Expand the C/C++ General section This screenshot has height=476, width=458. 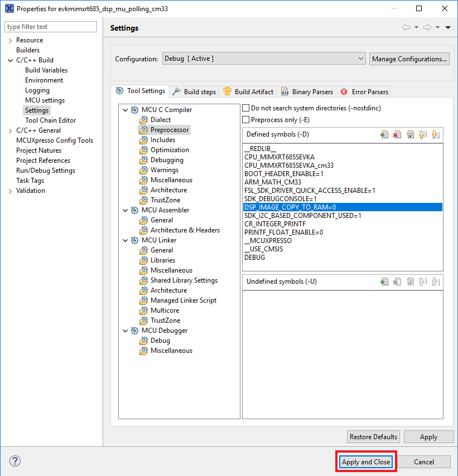[x=10, y=130]
